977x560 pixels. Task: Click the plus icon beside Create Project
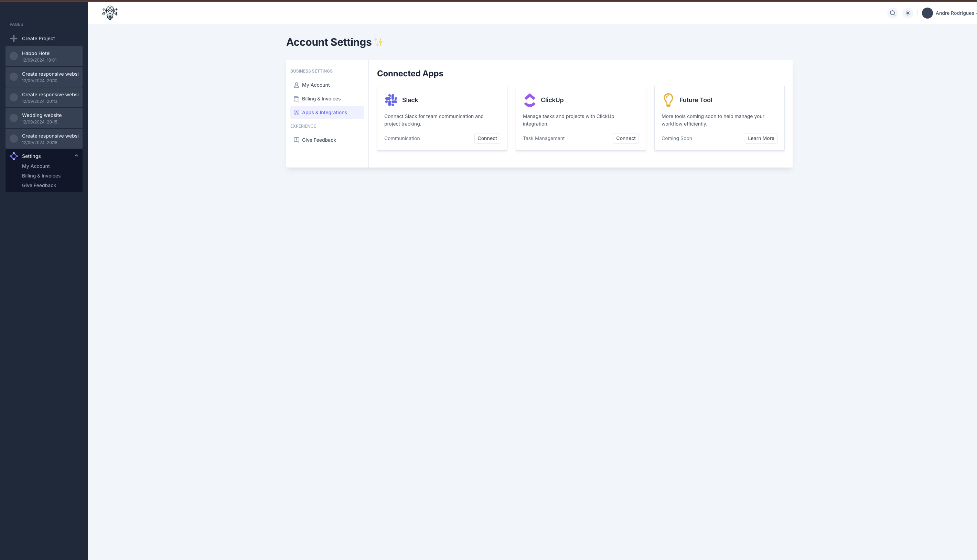pyautogui.click(x=14, y=39)
